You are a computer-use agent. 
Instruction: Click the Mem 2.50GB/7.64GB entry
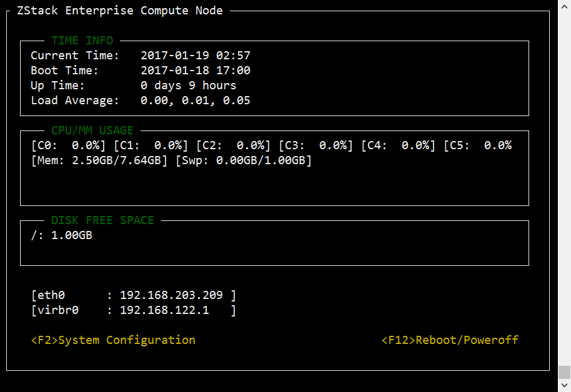pos(99,160)
